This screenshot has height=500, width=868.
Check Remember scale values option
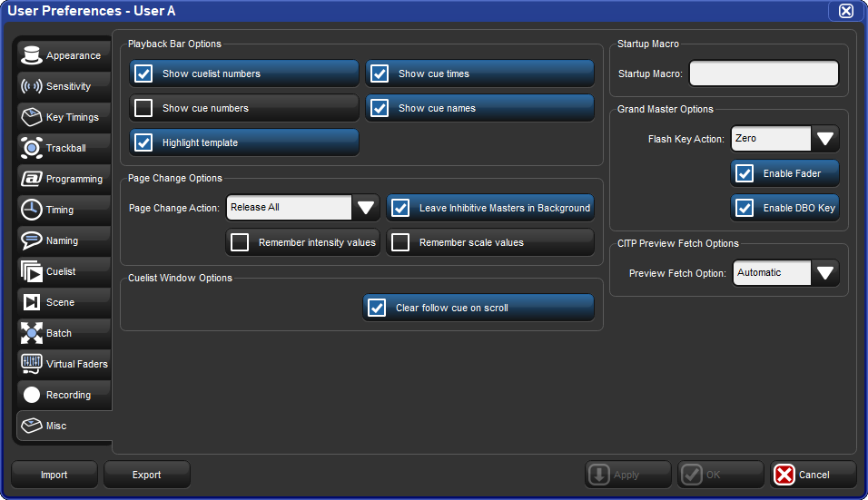click(400, 242)
